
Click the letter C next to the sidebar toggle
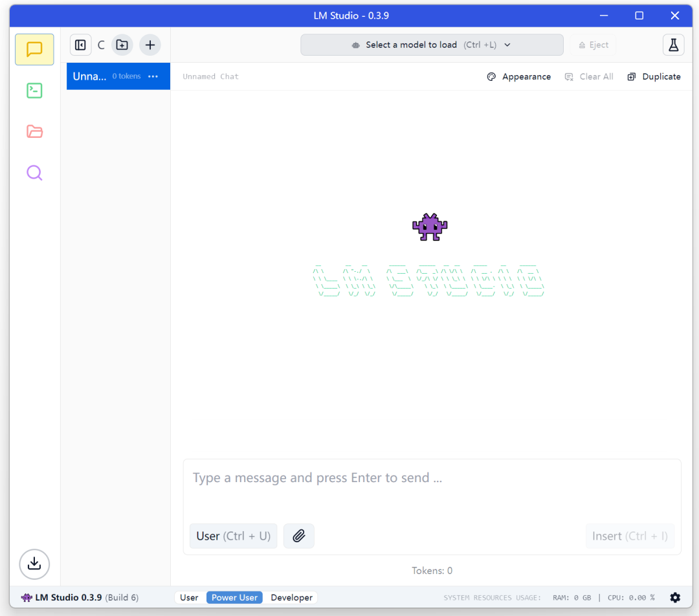coord(101,45)
